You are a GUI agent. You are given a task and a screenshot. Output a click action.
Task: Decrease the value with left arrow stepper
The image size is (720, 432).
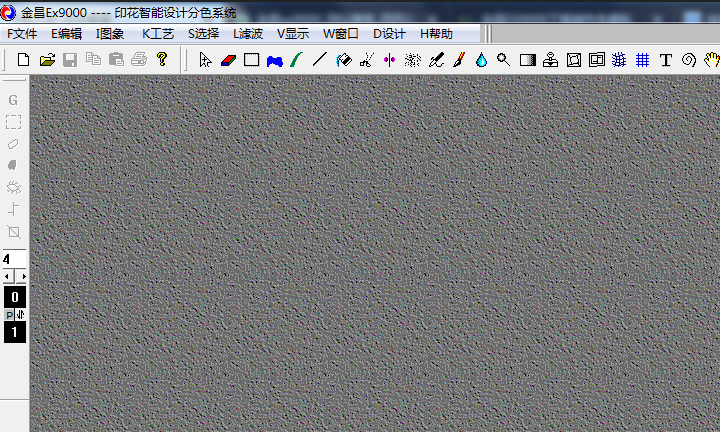click(8, 276)
